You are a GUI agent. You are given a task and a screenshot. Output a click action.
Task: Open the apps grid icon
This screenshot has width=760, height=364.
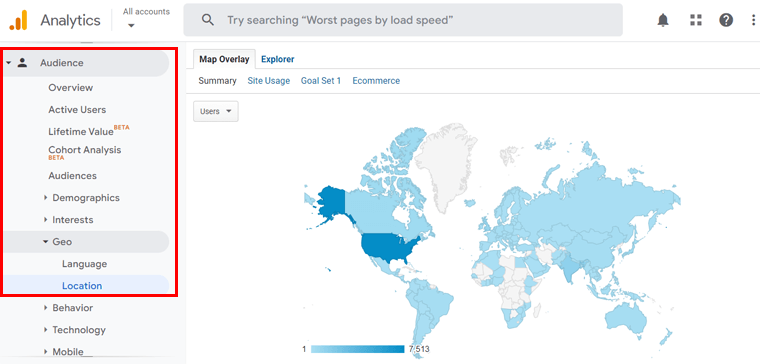[696, 20]
